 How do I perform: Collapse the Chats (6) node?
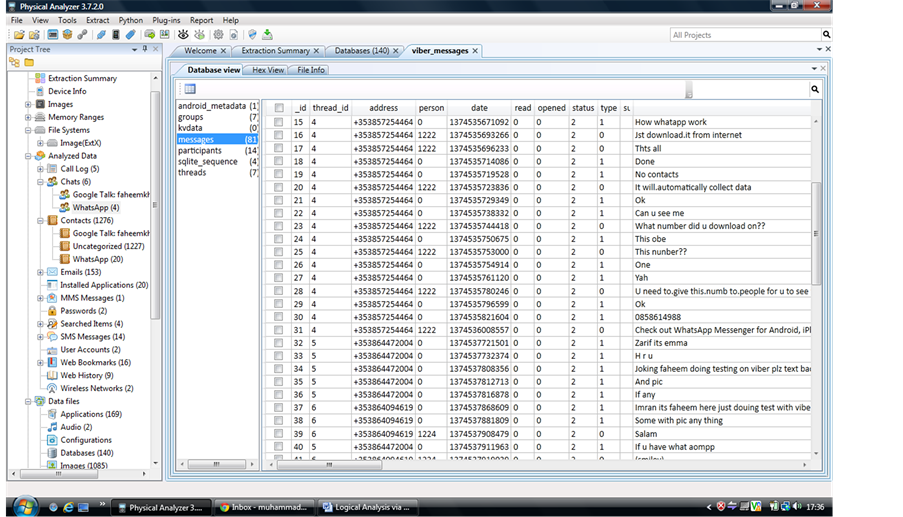40,182
